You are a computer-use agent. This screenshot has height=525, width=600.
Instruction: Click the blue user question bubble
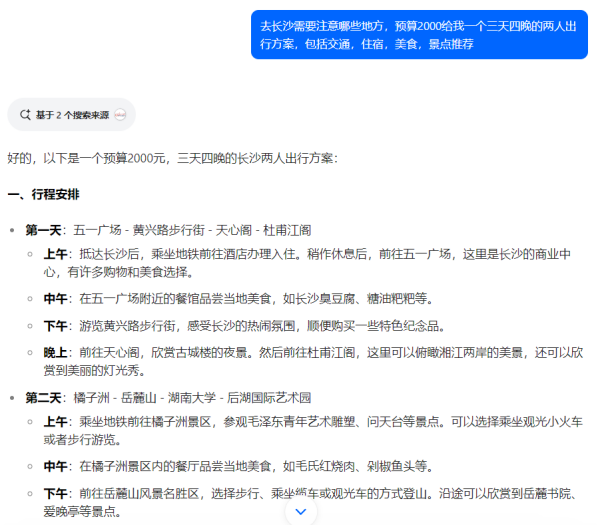pyautogui.click(x=419, y=35)
